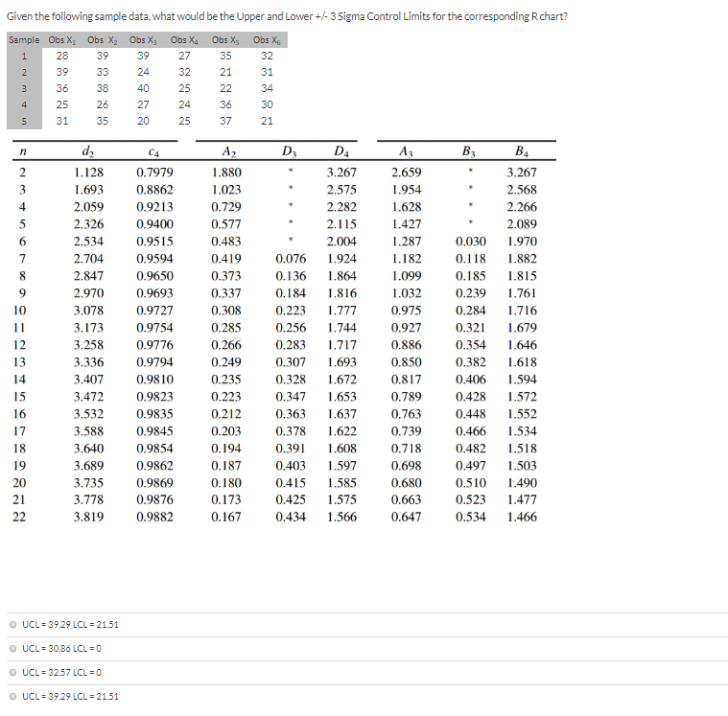Viewport: 728px width, 716px height.
Task: Click value 24 in Sample 2 row
Action: 144,72
